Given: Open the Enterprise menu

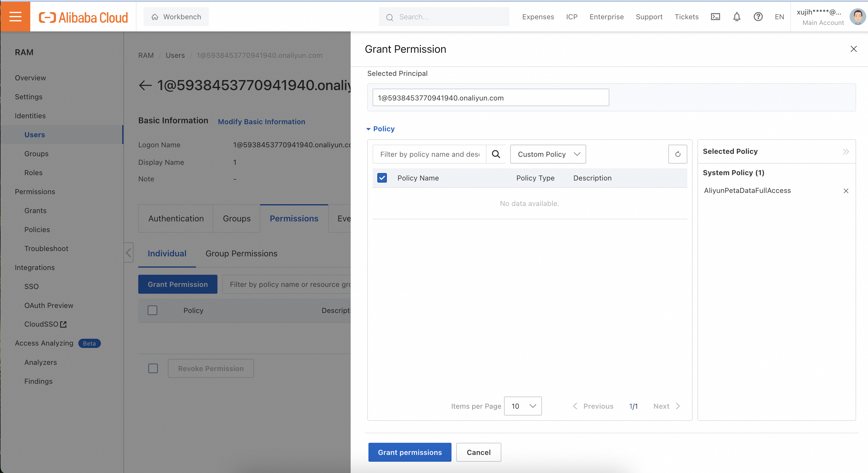Looking at the screenshot, I should [607, 17].
